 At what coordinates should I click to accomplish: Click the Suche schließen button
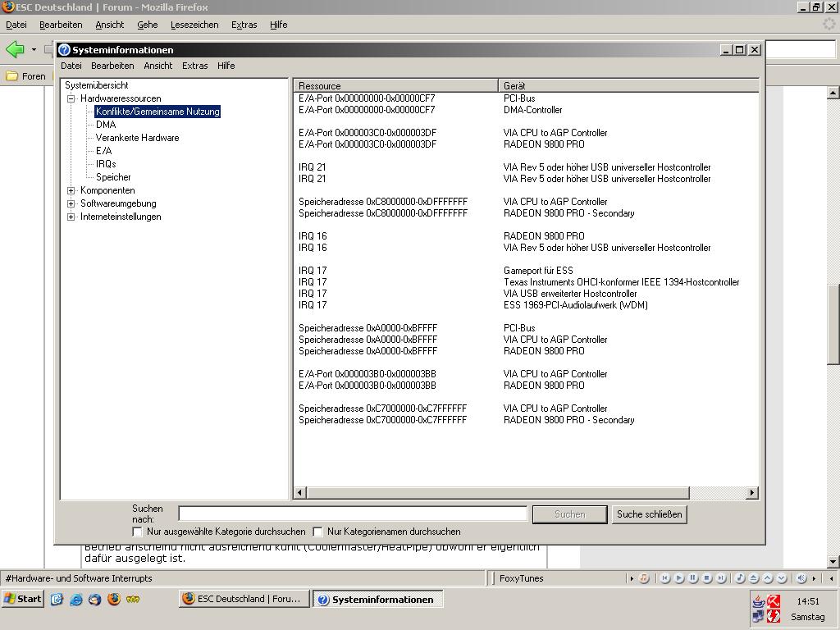click(x=650, y=514)
